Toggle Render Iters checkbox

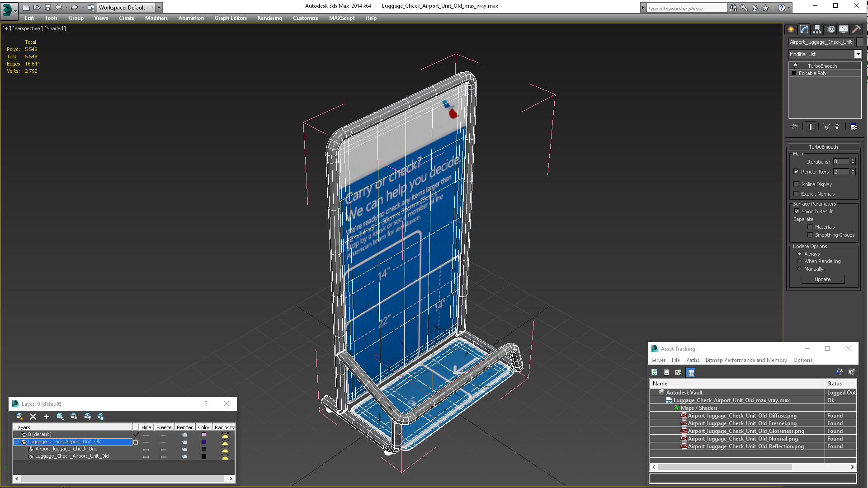pyautogui.click(x=797, y=172)
